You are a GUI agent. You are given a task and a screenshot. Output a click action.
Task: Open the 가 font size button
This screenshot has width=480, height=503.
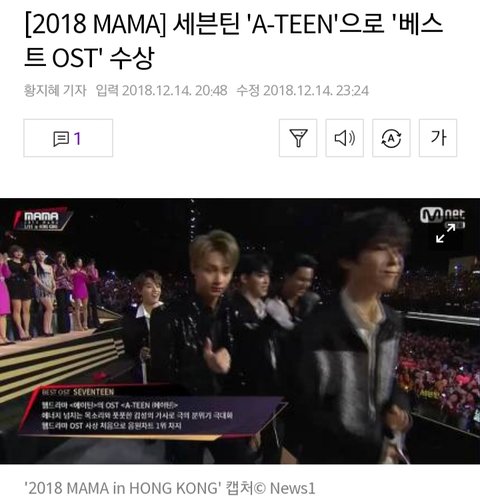click(438, 138)
